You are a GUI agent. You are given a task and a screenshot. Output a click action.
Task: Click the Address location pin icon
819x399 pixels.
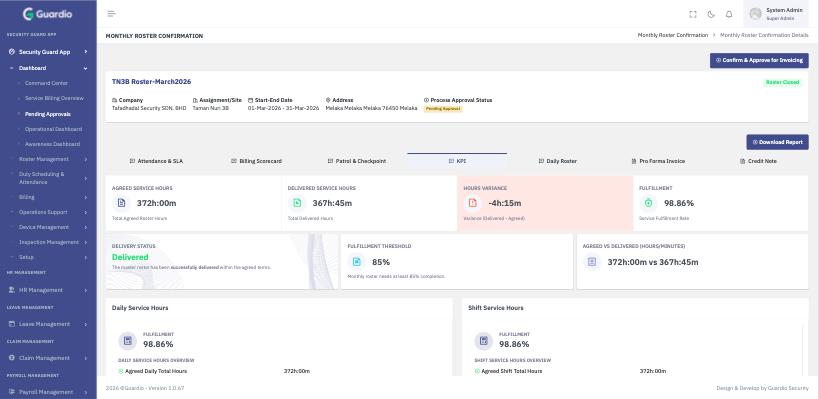(x=328, y=100)
